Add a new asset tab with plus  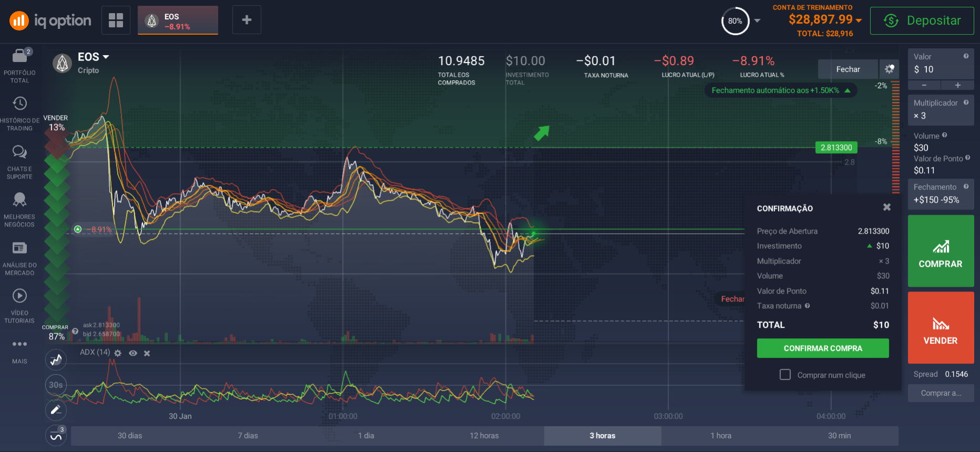pos(246,20)
